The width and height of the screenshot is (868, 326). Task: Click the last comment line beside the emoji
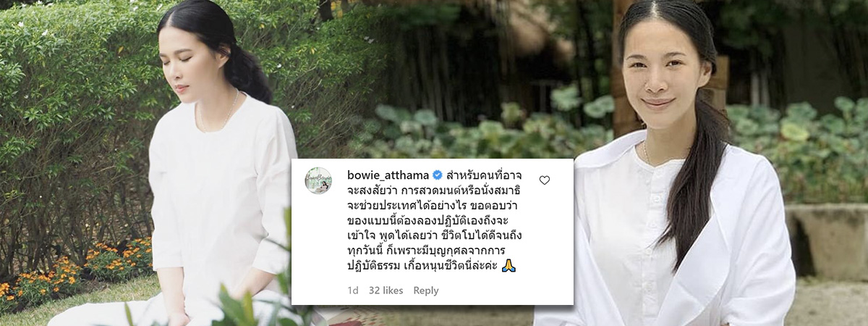pyautogui.click(x=422, y=266)
